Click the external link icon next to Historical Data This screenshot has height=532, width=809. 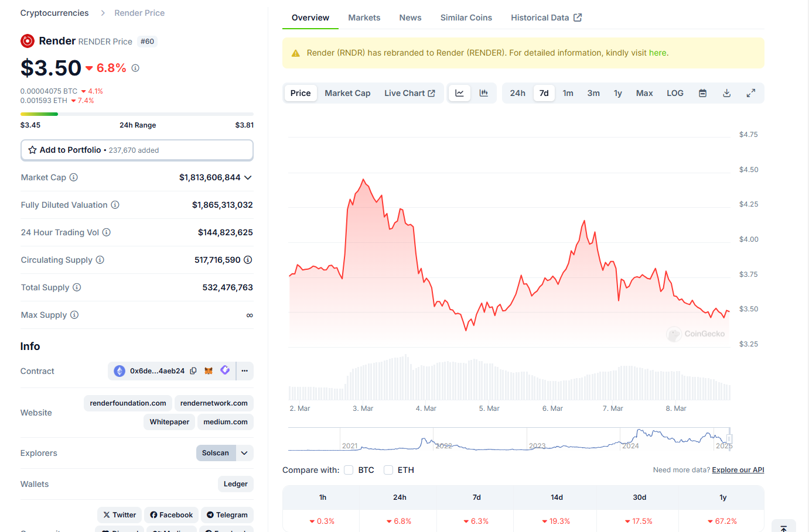coord(578,18)
